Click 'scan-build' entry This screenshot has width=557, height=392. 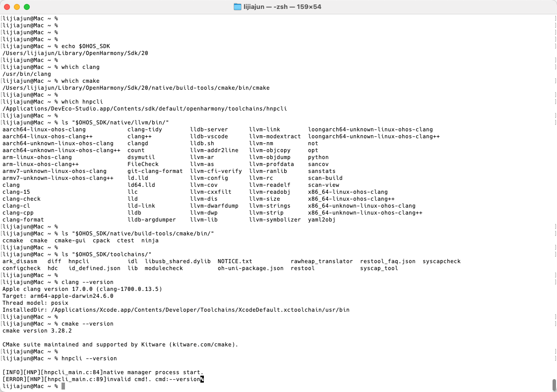point(325,178)
